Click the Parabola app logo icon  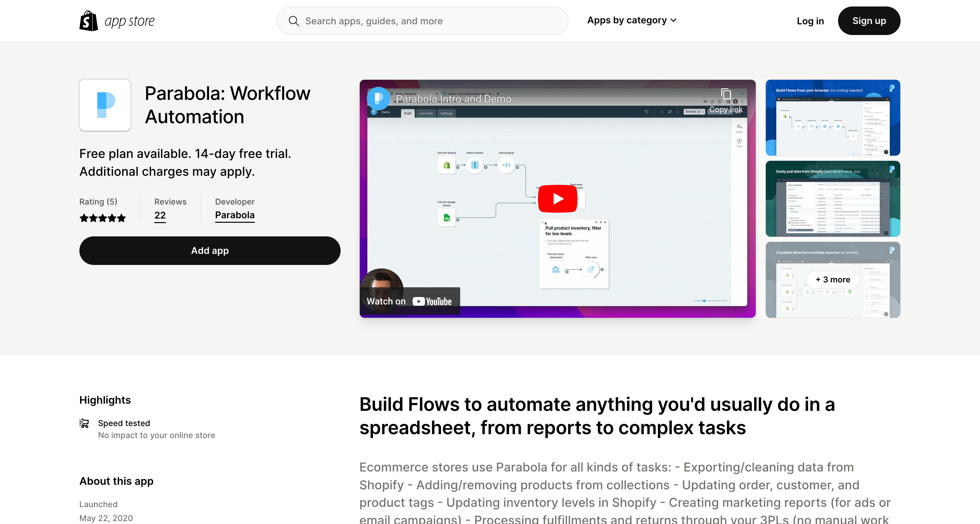tap(105, 105)
